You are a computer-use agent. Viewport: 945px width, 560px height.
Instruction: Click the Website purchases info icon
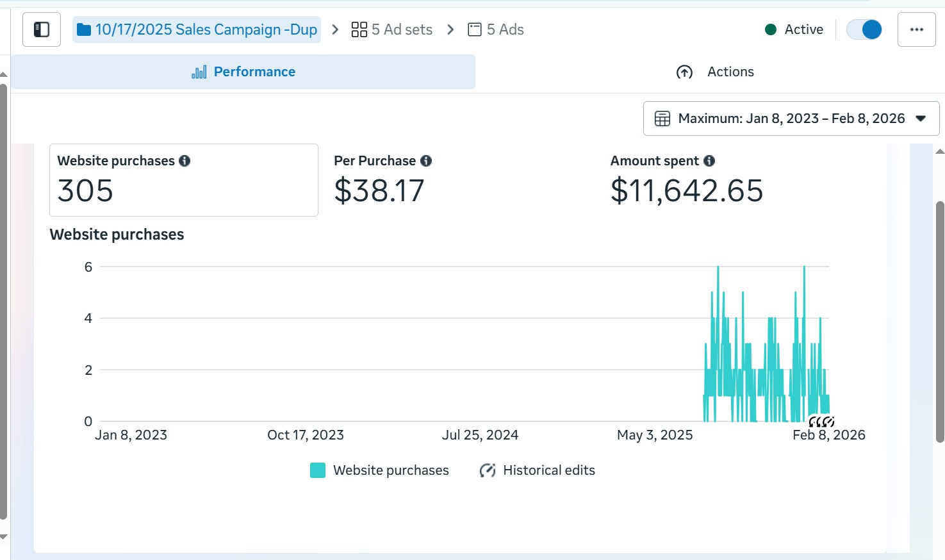[185, 161]
